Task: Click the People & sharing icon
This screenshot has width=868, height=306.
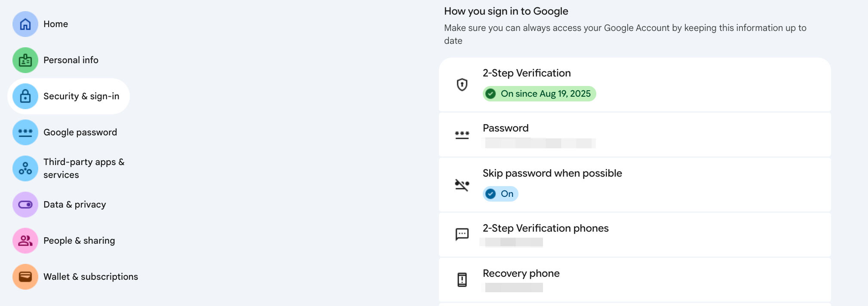Action: [x=25, y=241]
